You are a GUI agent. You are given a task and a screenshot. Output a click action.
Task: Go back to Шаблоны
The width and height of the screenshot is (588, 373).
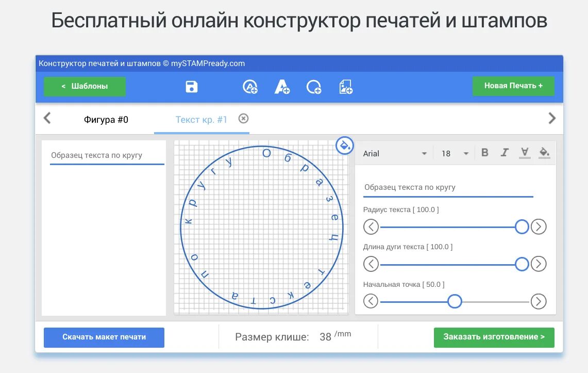85,86
